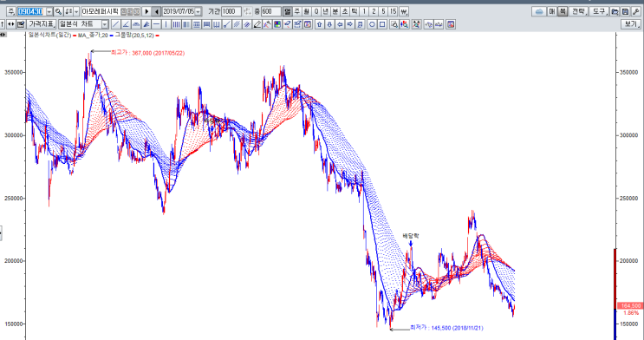
Task: Step chart backward with left triangle
Action: (x=157, y=11)
